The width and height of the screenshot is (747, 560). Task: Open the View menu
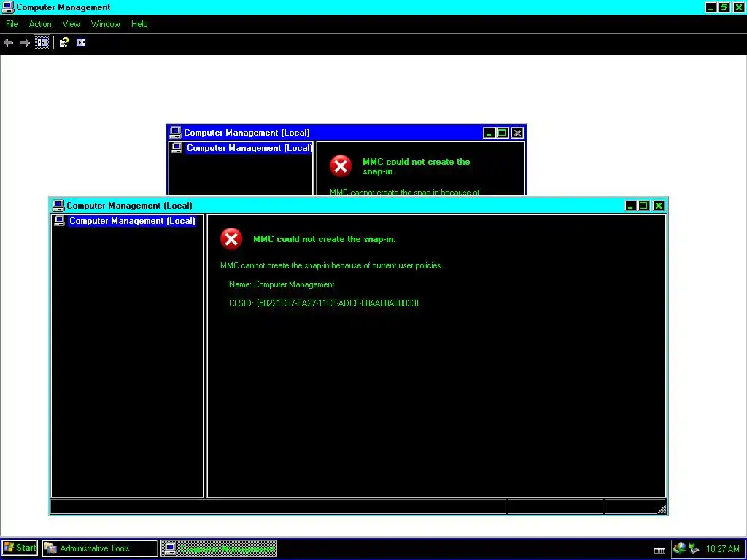coord(71,24)
